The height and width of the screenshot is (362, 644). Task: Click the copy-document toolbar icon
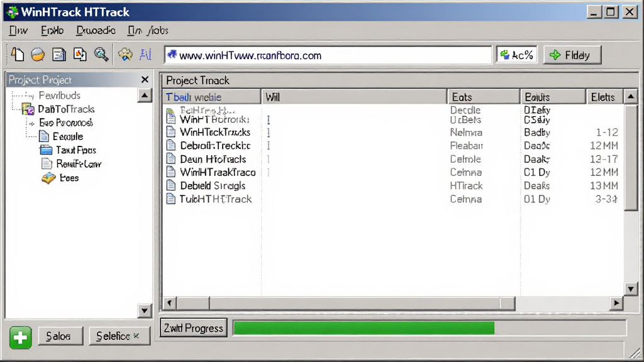tap(80, 55)
